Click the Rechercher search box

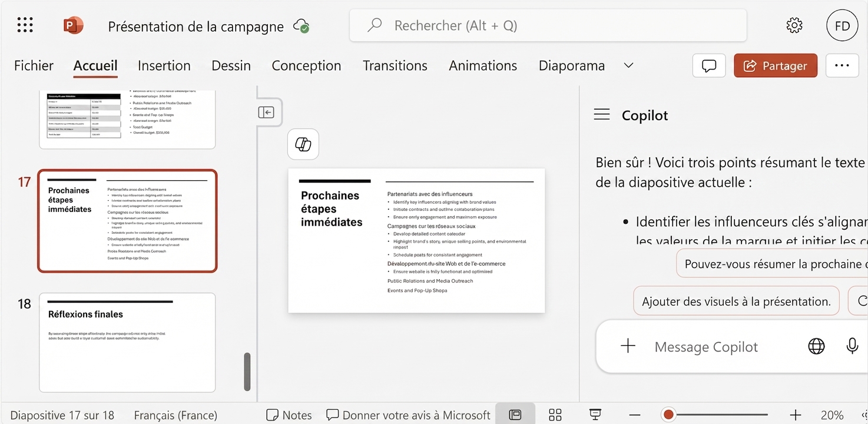pos(548,25)
